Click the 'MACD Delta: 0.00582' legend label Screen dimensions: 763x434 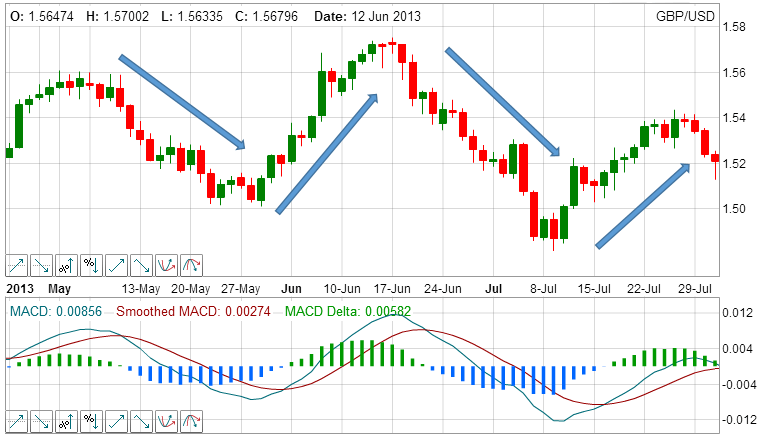click(x=348, y=311)
